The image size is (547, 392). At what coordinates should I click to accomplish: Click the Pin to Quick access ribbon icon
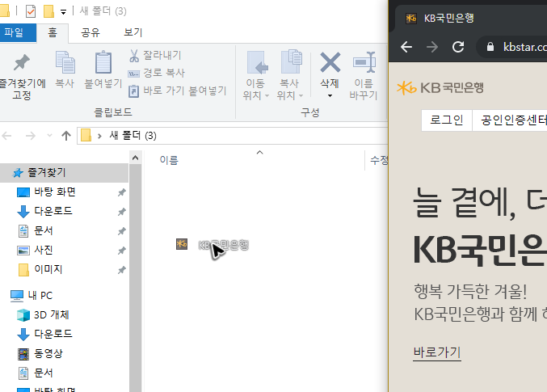22,63
